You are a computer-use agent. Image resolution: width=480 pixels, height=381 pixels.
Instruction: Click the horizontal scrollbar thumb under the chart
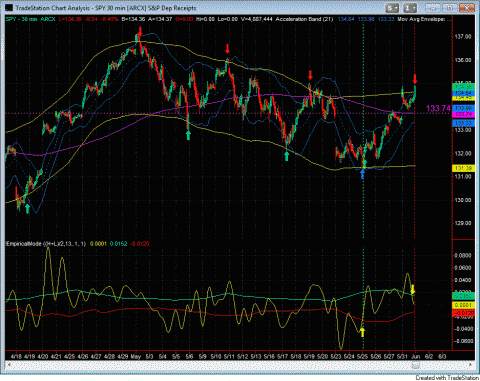coord(416,366)
